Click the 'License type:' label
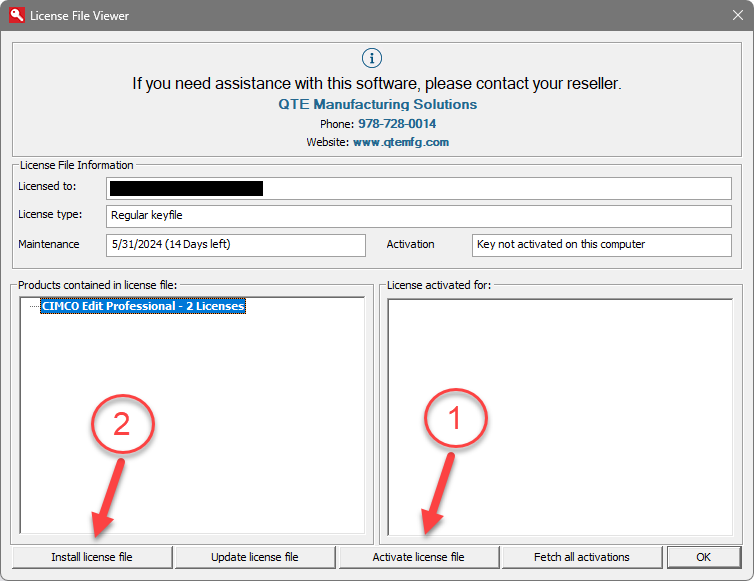754x581 pixels. coord(50,215)
